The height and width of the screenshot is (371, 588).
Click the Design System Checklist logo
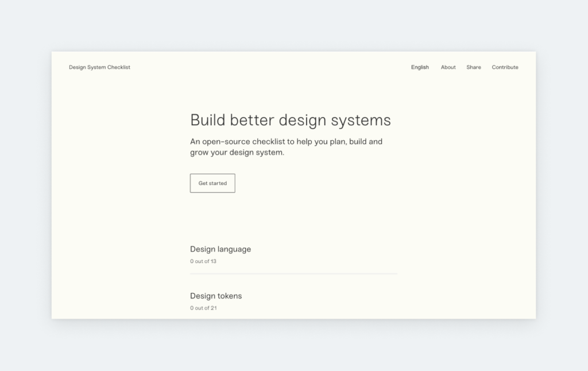click(x=99, y=67)
